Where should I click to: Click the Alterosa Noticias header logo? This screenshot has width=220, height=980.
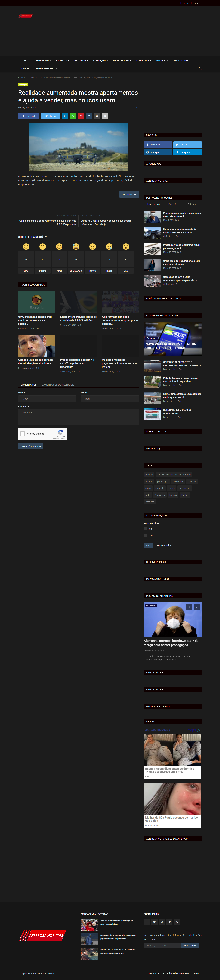click(x=26, y=16)
